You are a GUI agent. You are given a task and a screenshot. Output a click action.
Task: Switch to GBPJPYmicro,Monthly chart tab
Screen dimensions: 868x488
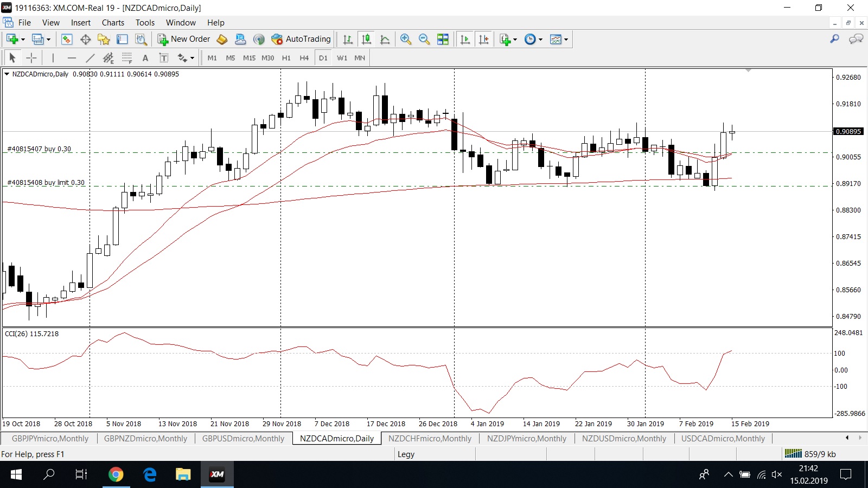[50, 439]
